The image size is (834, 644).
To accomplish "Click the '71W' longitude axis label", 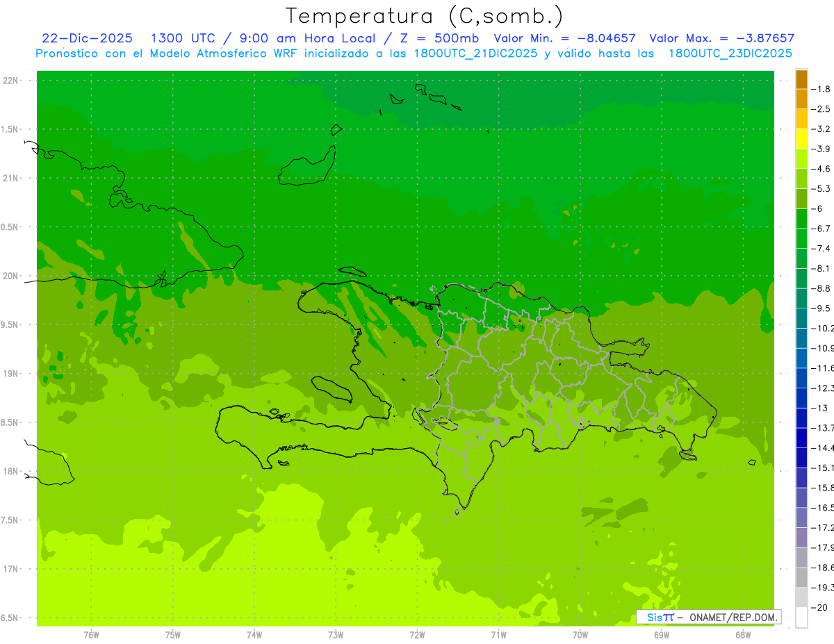I will click(498, 635).
